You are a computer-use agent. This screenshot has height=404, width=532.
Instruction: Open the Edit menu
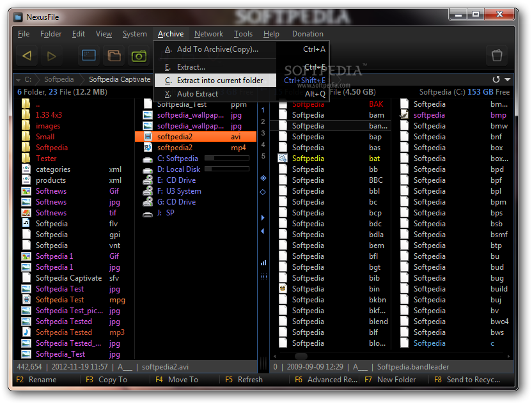point(79,34)
